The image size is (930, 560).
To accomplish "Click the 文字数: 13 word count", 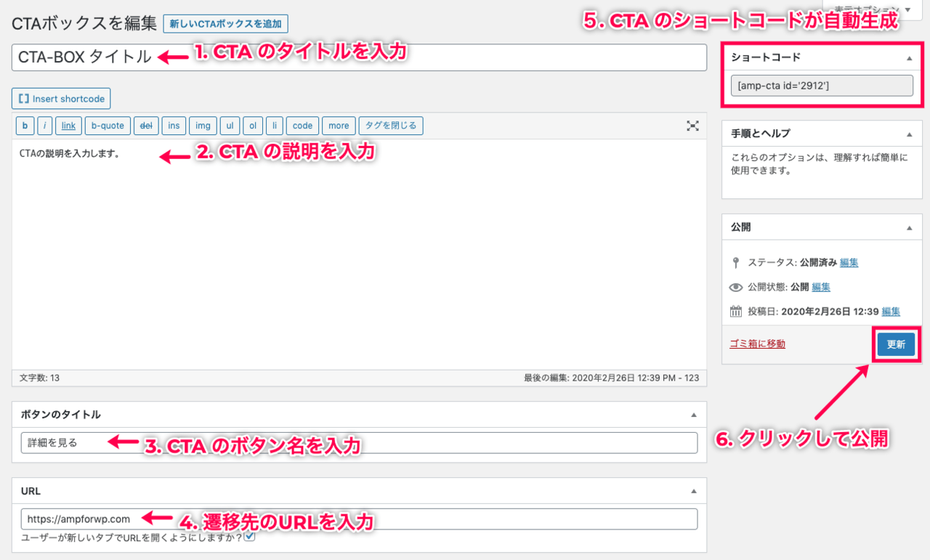I will [x=39, y=378].
